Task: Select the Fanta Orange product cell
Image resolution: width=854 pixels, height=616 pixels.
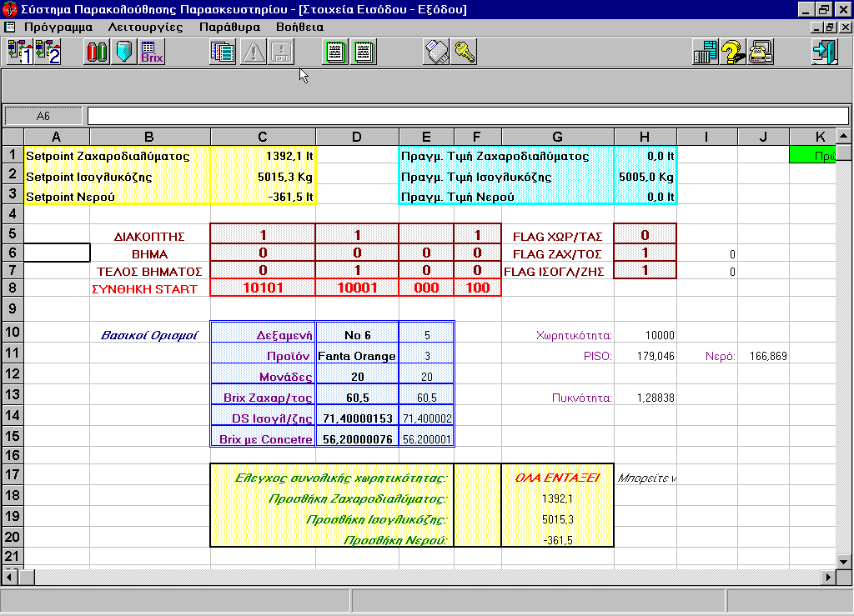Action: pos(357,356)
